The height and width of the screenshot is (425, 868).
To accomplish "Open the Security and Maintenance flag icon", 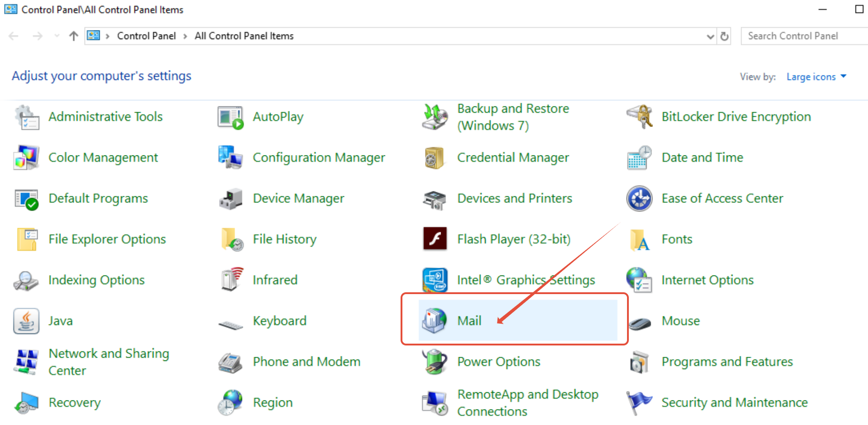I will 639,403.
